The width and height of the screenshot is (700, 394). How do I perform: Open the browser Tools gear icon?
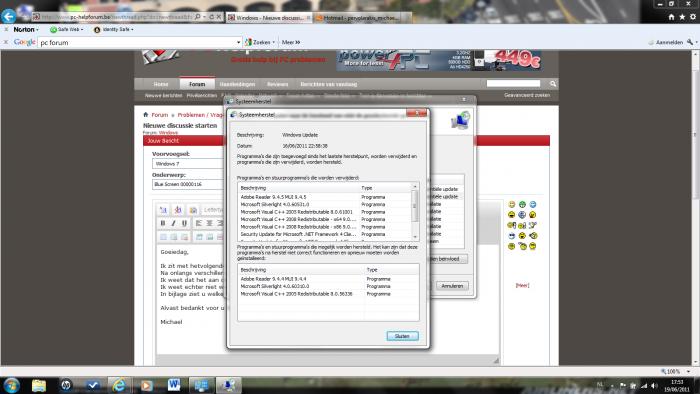click(x=693, y=17)
